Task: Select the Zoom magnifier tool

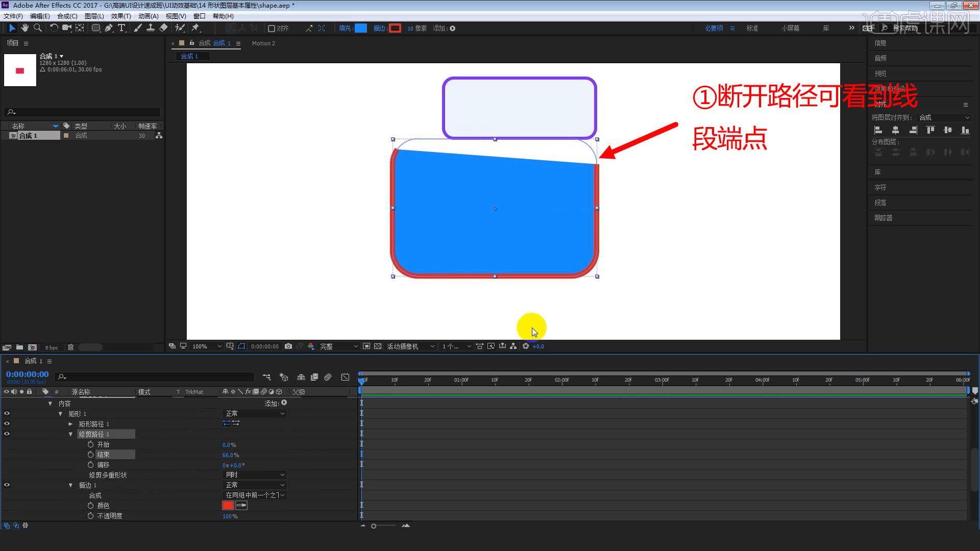Action: [37, 28]
